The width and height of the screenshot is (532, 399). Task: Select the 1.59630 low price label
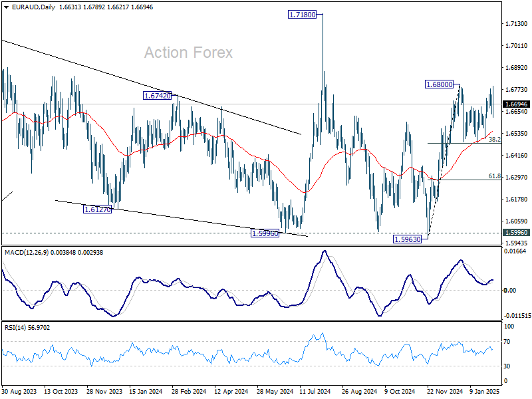pyautogui.click(x=407, y=239)
